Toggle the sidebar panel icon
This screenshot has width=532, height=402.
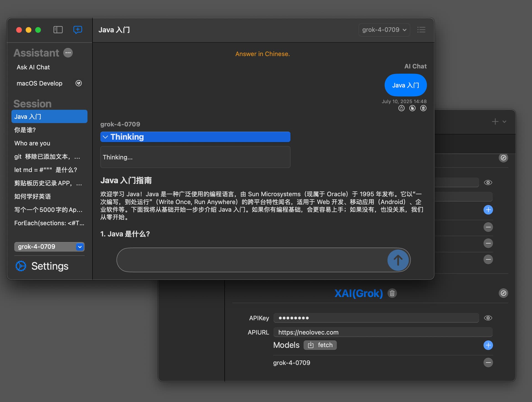click(x=58, y=30)
